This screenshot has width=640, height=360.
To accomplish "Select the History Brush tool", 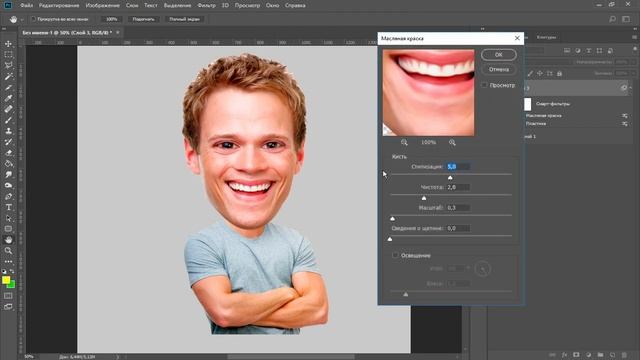I will point(8,142).
